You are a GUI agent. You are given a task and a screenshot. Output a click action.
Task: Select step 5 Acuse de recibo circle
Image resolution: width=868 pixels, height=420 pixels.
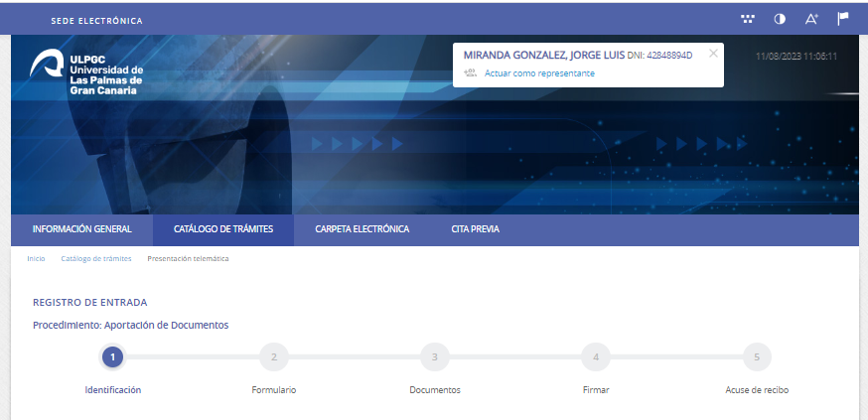[757, 356]
